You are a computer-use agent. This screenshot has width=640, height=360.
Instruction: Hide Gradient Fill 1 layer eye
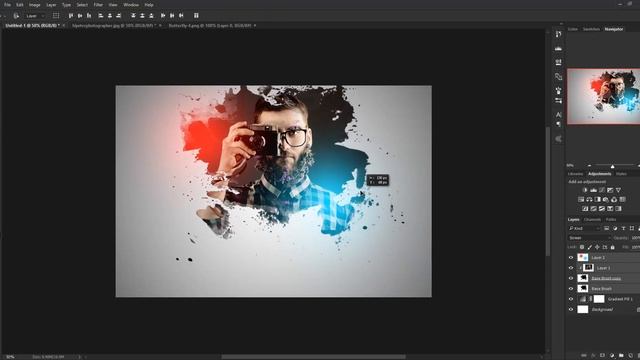point(571,299)
